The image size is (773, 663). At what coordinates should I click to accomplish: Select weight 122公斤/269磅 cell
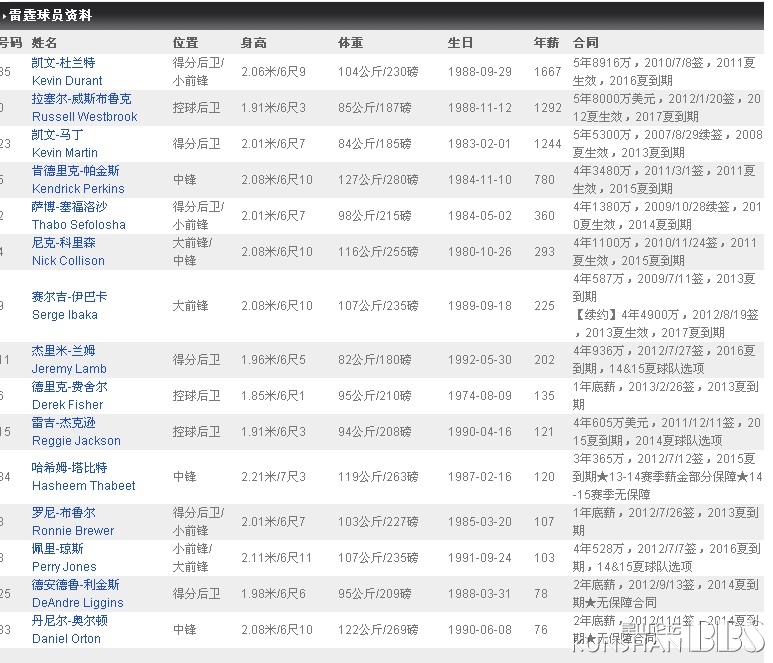click(378, 629)
